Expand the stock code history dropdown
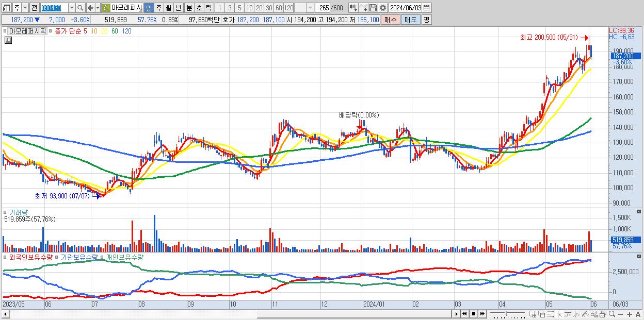 (72, 8)
